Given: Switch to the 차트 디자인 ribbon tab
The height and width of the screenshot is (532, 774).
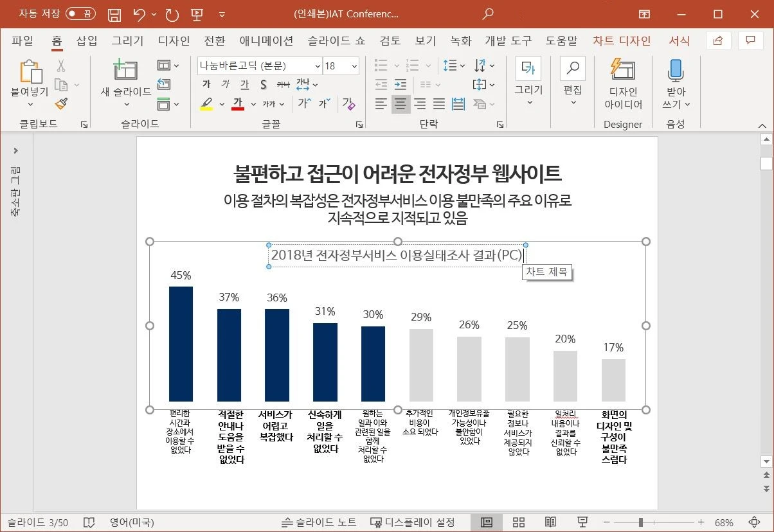Looking at the screenshot, I should [x=620, y=40].
